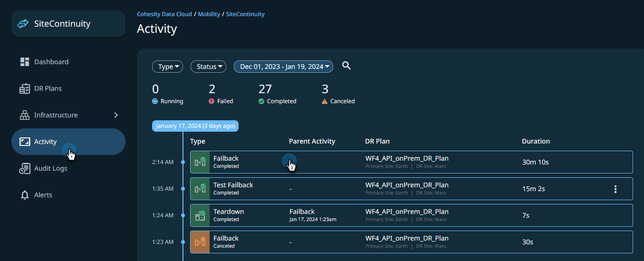Click the 15m 2s duration
The width and height of the screenshot is (644, 261).
point(534,189)
